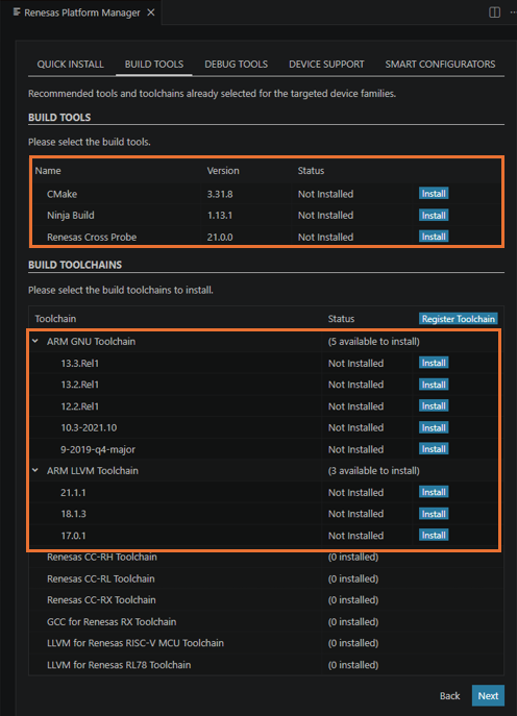
Task: Install CMake 3.31.8
Action: point(433,194)
